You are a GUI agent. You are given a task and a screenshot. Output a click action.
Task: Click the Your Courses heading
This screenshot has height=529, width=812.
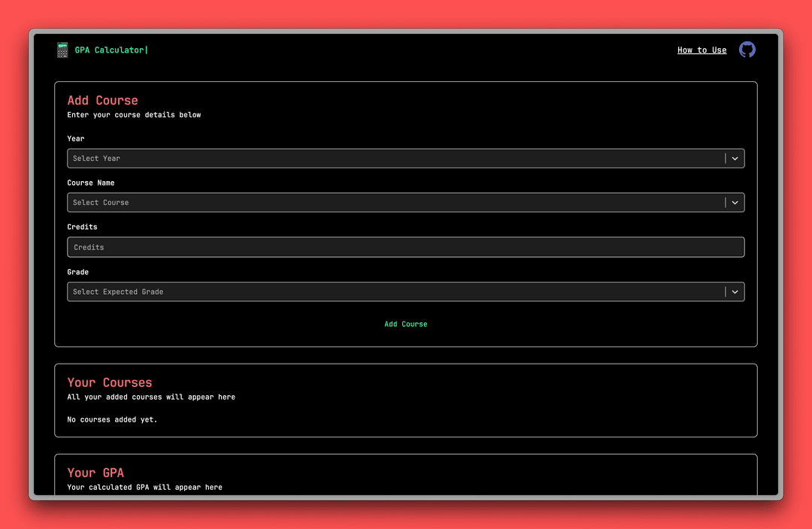[110, 382]
